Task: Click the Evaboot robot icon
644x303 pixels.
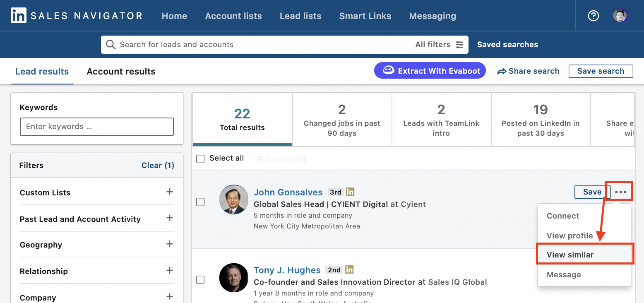Action: [x=388, y=70]
